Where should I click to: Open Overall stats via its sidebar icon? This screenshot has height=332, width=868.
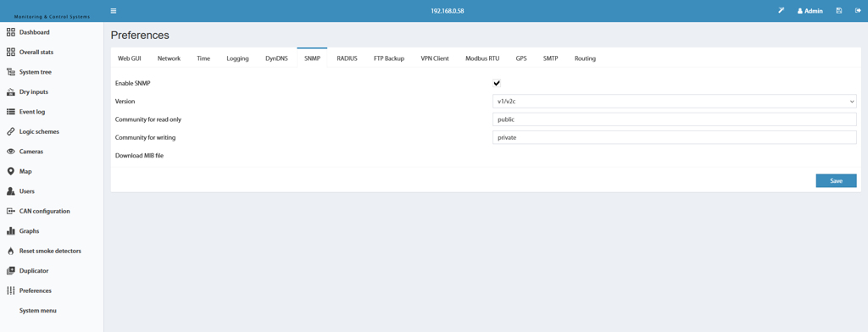pos(10,52)
